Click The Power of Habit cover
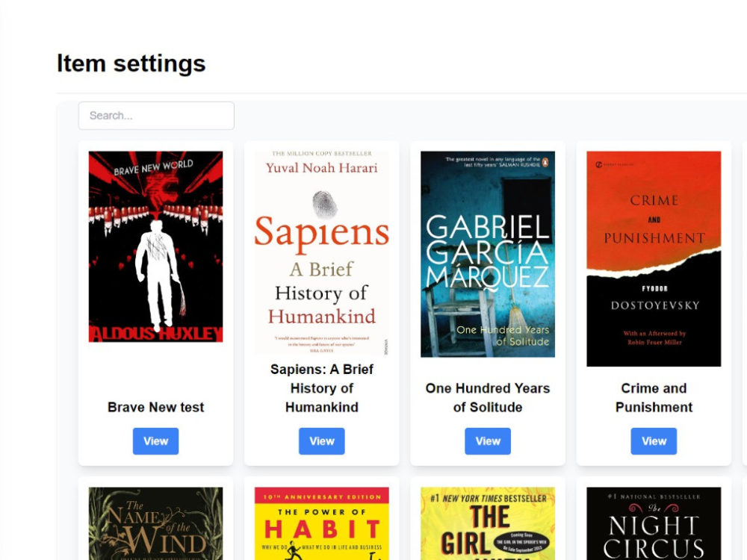Image resolution: width=747 pixels, height=560 pixels. coord(321,523)
